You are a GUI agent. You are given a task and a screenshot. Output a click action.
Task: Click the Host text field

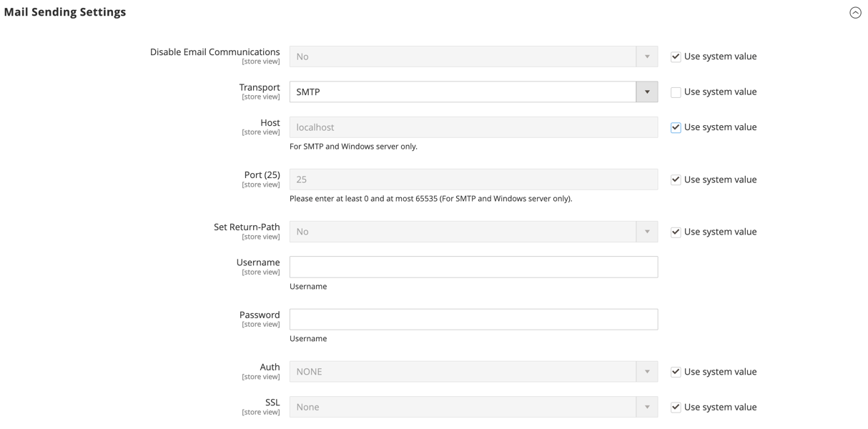pyautogui.click(x=473, y=127)
